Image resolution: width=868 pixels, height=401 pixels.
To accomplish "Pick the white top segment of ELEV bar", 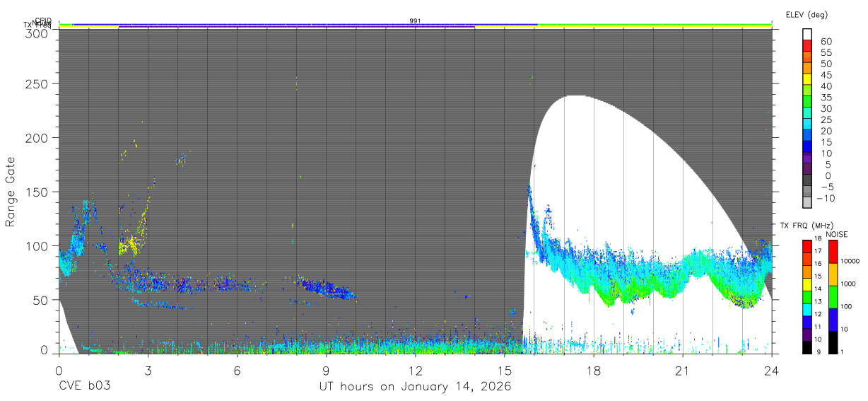I will pos(807,34).
